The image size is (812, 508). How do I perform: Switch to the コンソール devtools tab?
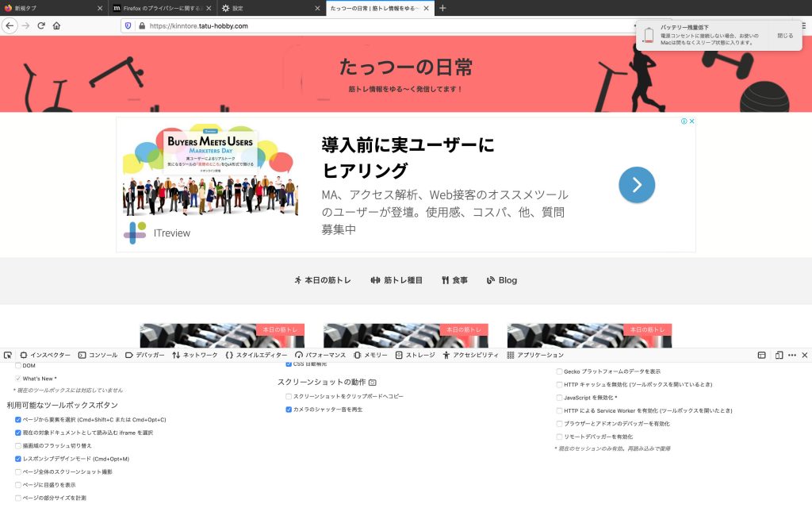coord(98,355)
